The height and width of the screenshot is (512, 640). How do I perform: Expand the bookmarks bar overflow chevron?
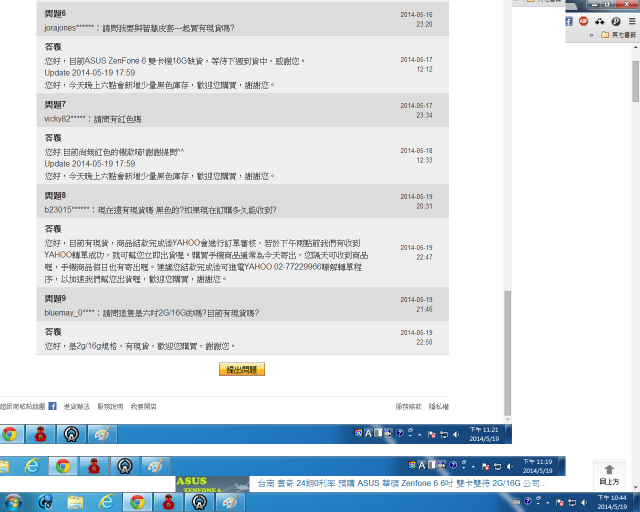[x=591, y=35]
